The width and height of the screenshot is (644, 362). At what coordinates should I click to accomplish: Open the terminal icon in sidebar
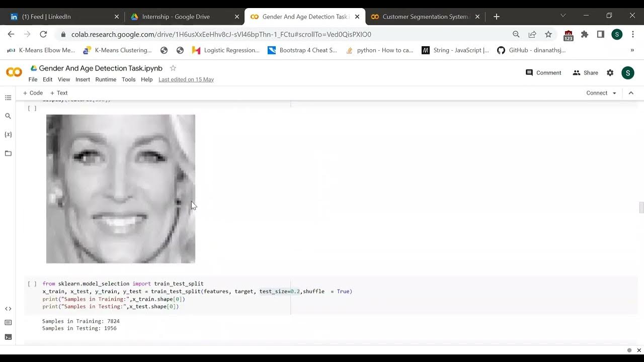pyautogui.click(x=8, y=337)
